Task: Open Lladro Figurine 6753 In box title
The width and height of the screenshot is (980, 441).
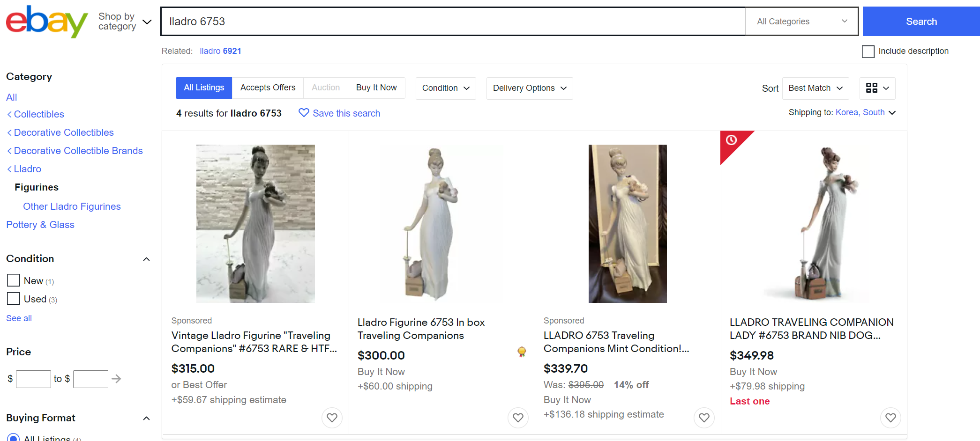Action: click(x=421, y=329)
